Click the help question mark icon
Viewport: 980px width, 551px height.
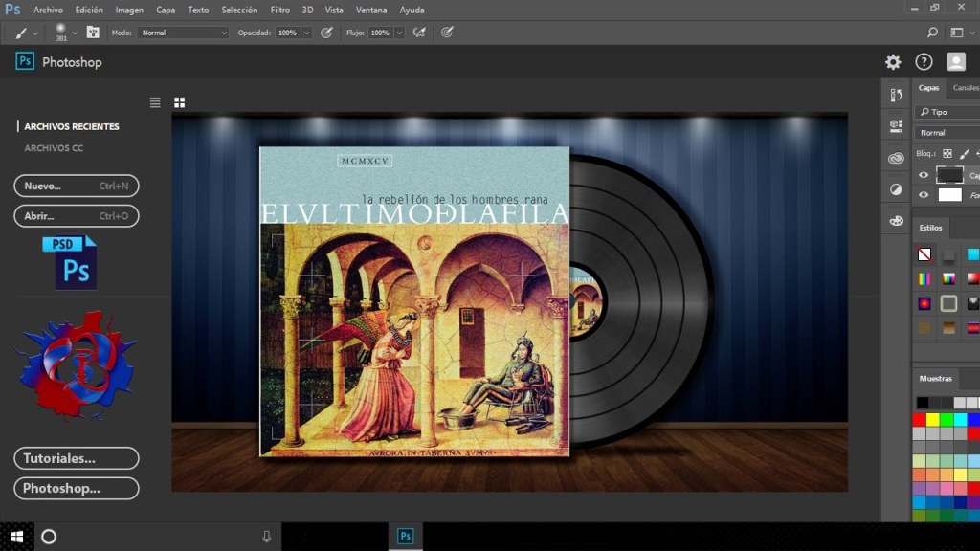[x=924, y=62]
